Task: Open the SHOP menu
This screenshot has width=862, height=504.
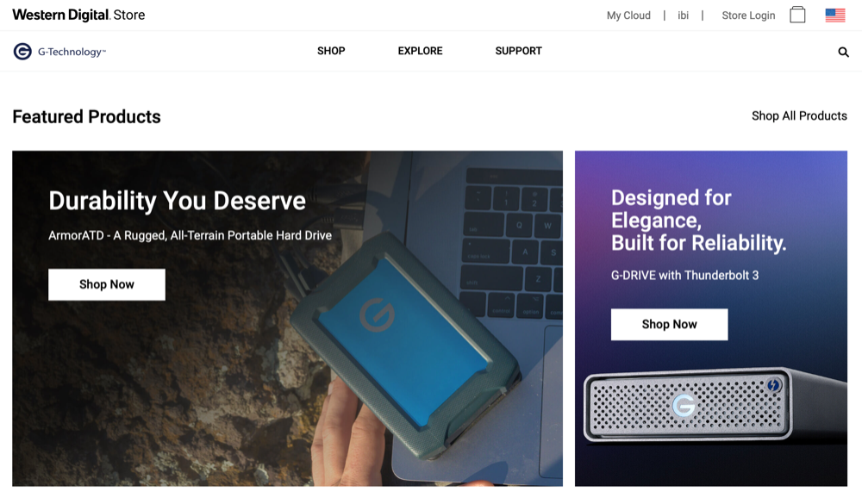Action: point(331,51)
